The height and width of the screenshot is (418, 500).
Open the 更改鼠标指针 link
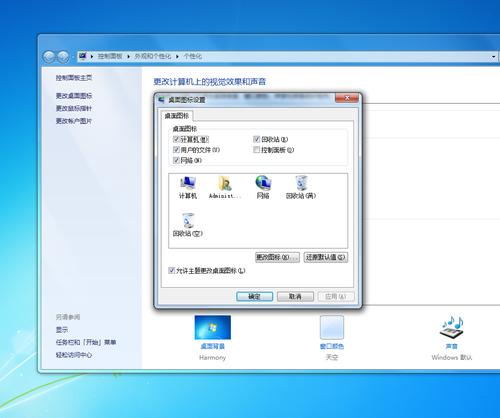pyautogui.click(x=74, y=108)
